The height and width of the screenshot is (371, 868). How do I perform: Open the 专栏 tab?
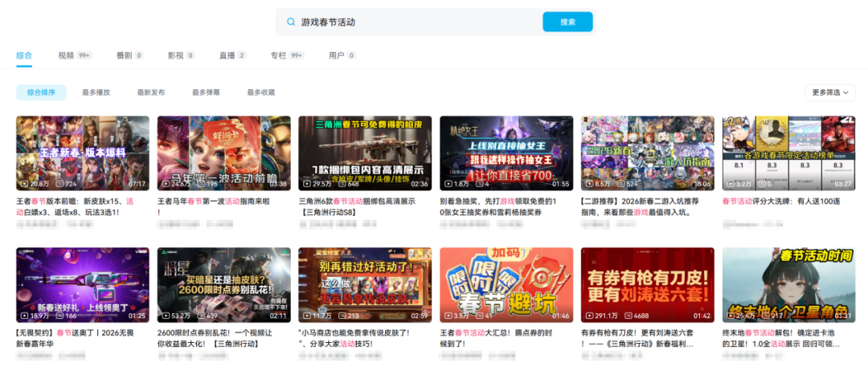[278, 55]
